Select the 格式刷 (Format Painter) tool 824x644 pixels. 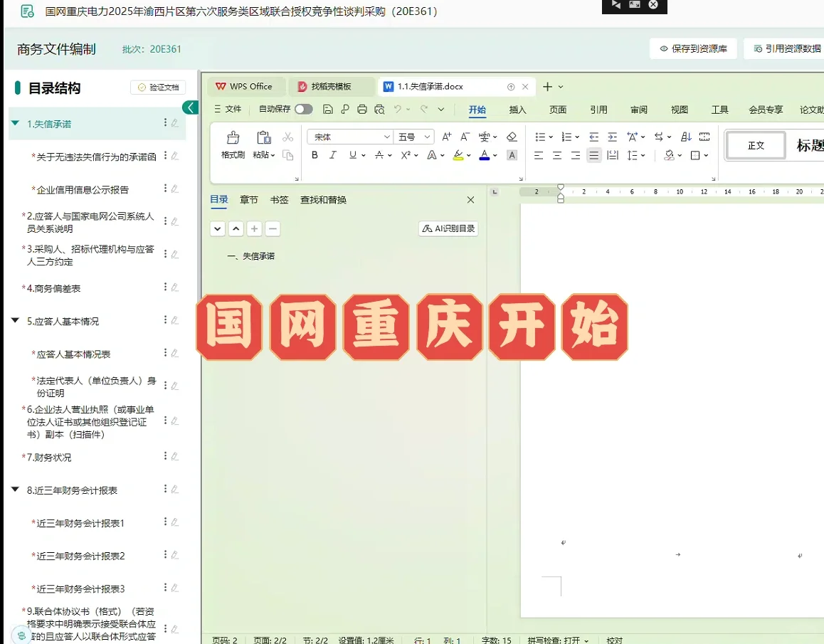[232, 137]
